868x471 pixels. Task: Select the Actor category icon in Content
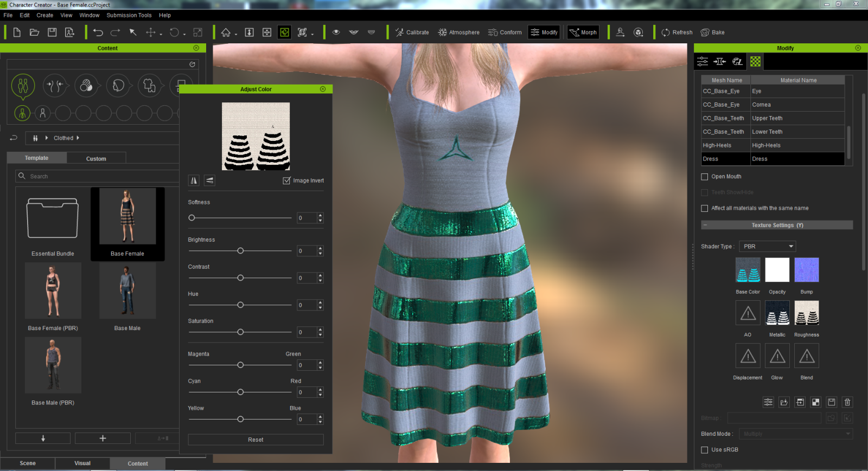[23, 86]
